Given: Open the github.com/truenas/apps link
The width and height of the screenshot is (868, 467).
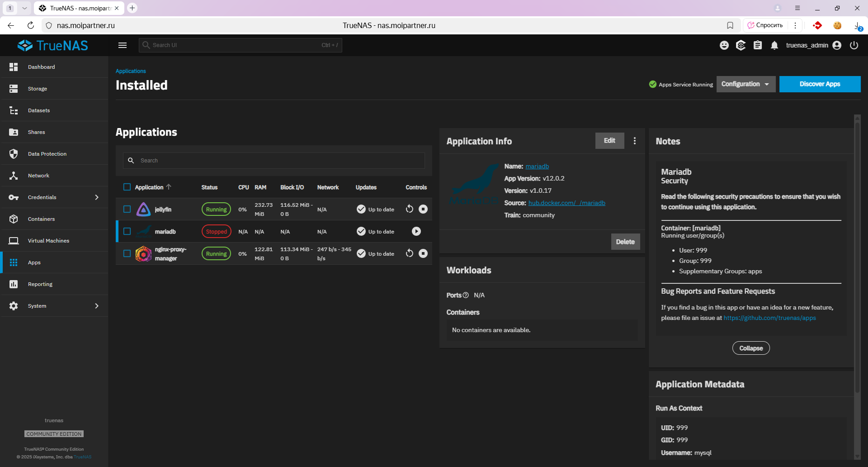Looking at the screenshot, I should [x=769, y=318].
